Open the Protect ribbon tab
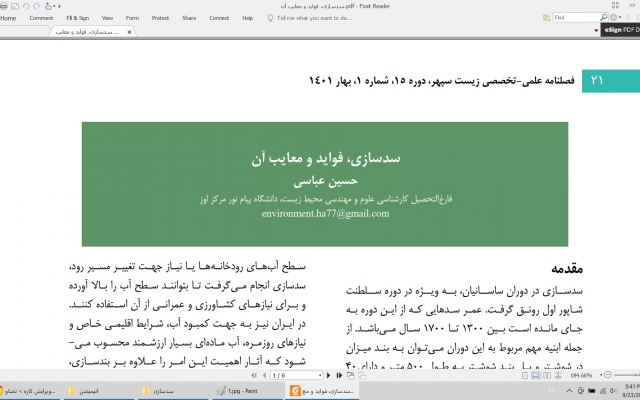 pos(160,18)
